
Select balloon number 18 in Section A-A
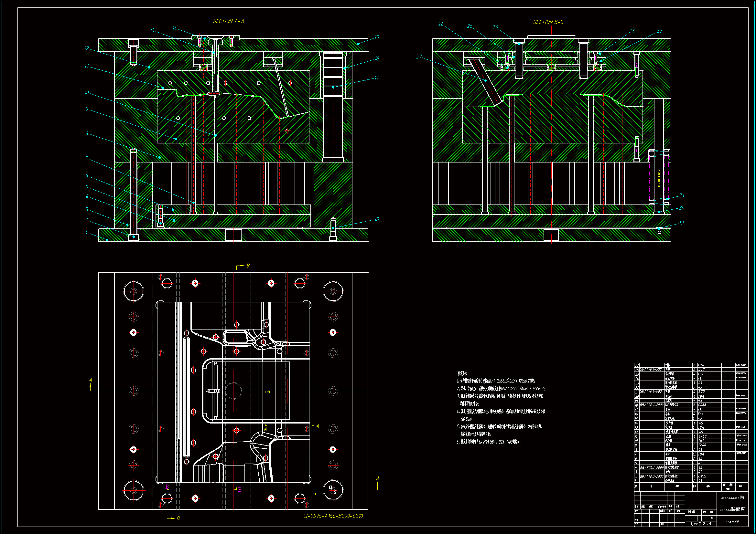pos(376,219)
